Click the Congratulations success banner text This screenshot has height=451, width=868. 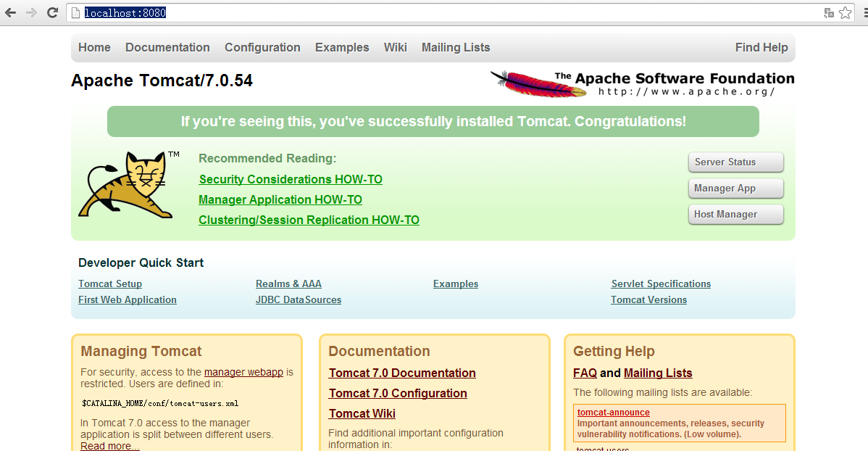click(x=433, y=121)
